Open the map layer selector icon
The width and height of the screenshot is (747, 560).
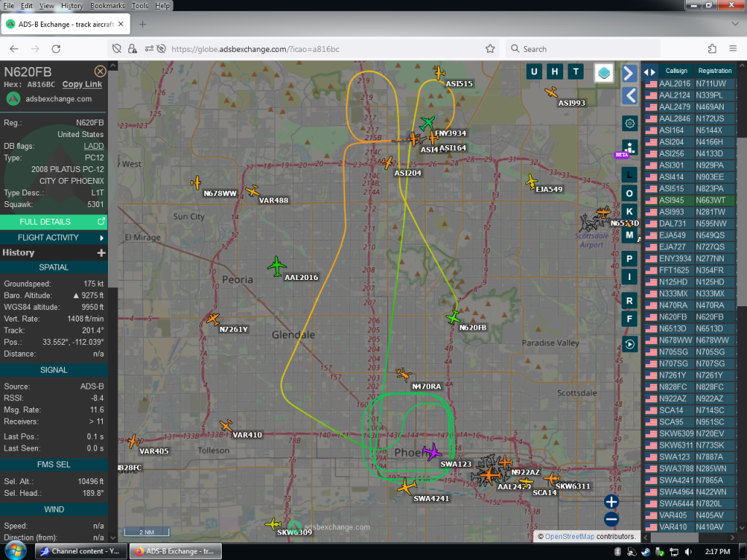[x=603, y=73]
